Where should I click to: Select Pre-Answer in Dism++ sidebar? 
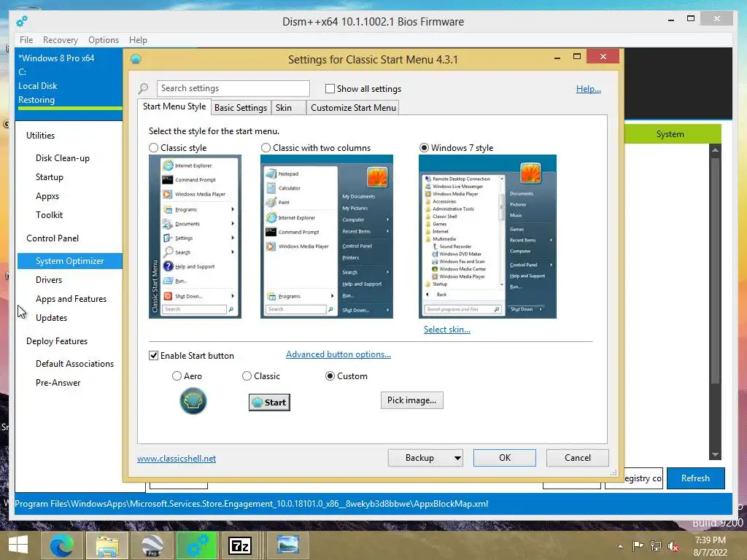pos(58,383)
